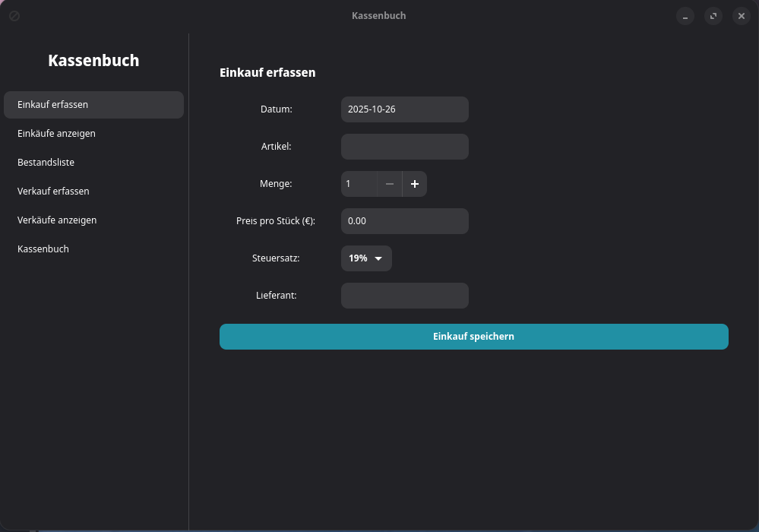Image resolution: width=759 pixels, height=532 pixels.
Task: Minimize the Kassenbuch window
Action: point(685,16)
